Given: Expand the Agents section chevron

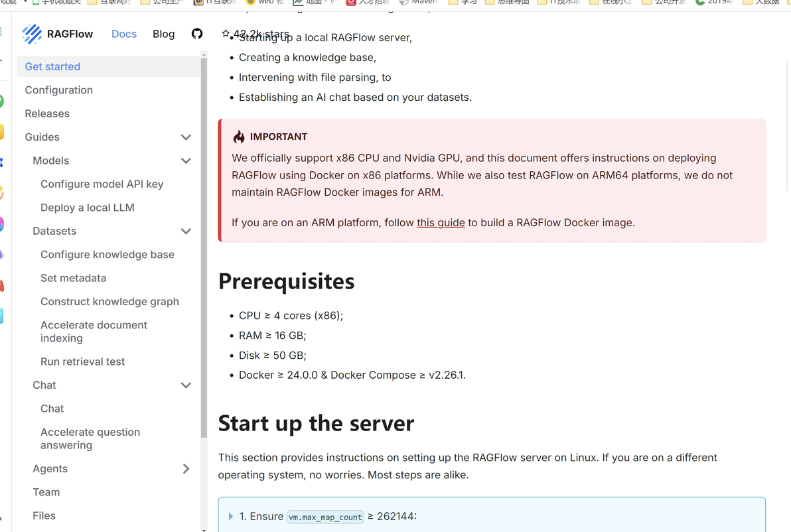Looking at the screenshot, I should click(x=186, y=469).
